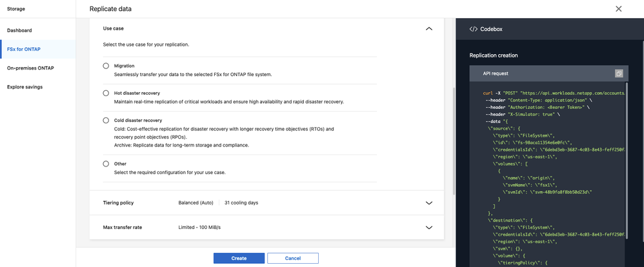Viewport: 644px width, 267px height.
Task: Choose Hot disaster recovery option
Action: pos(106,93)
